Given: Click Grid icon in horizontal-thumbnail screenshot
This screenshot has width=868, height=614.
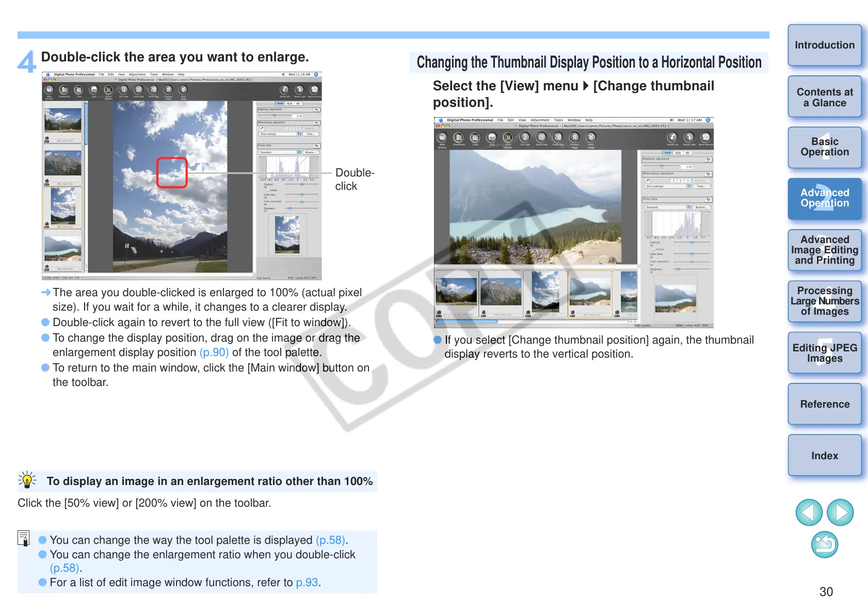Looking at the screenshot, I should (x=492, y=138).
